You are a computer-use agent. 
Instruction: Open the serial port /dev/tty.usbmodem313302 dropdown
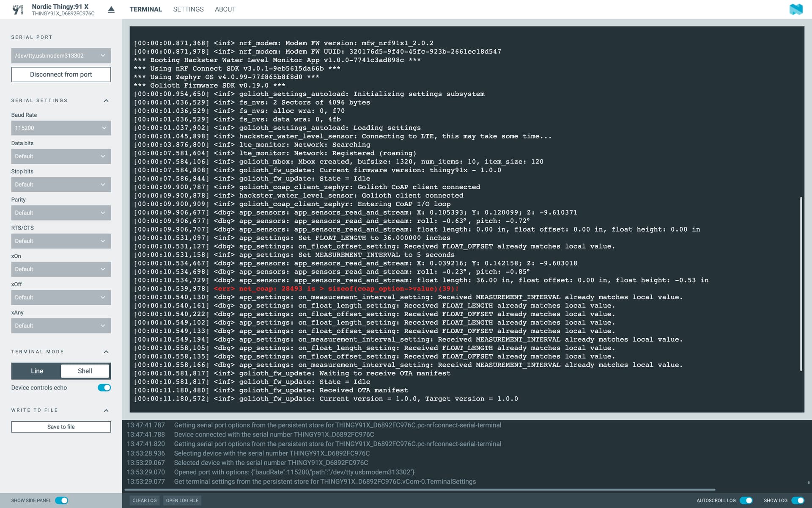(61, 55)
